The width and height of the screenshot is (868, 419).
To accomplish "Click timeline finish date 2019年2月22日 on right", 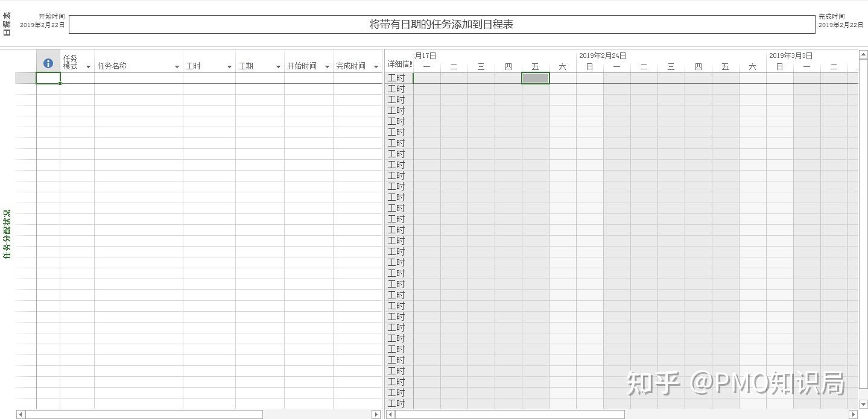I will (x=841, y=25).
